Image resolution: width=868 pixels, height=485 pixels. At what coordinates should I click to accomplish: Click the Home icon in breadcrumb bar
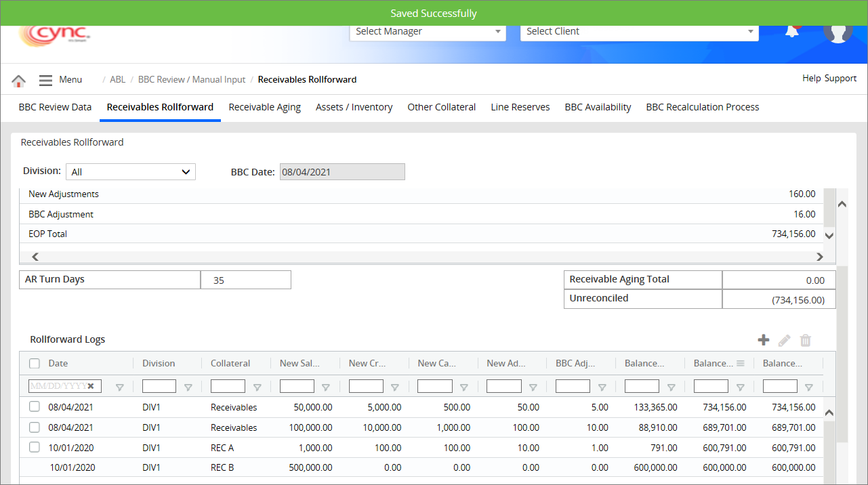[19, 81]
